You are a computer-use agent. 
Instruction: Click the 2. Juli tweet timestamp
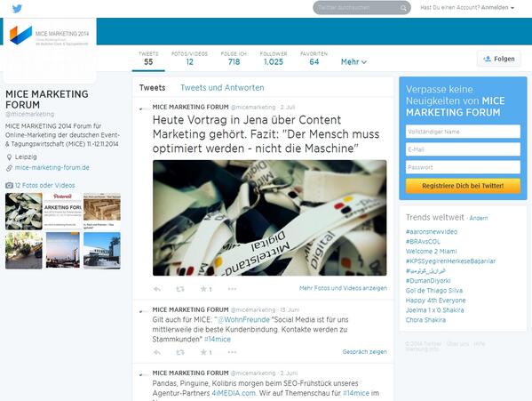(x=288, y=108)
